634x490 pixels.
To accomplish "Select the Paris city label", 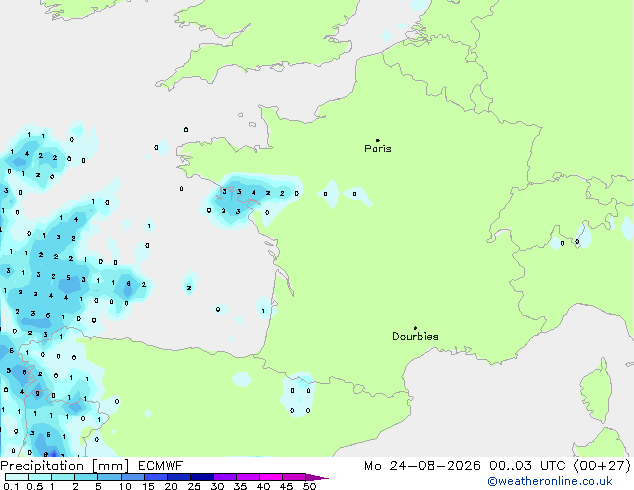I will 378,149.
